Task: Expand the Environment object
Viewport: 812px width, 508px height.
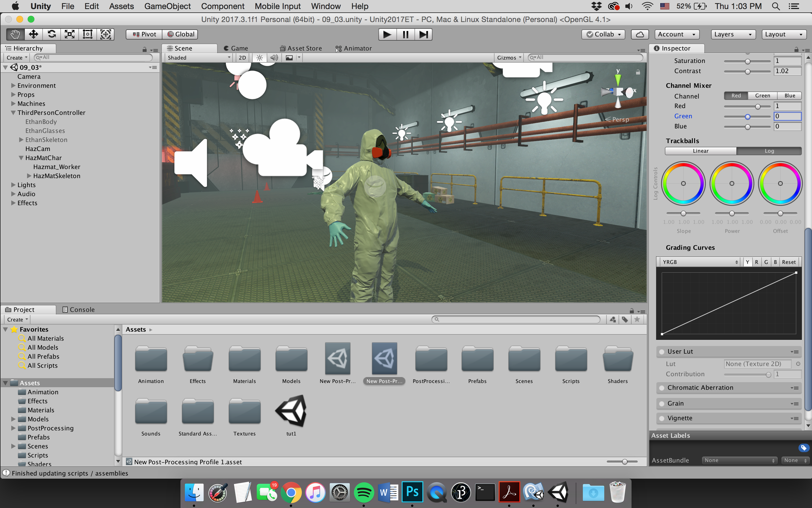Action: pos(14,86)
